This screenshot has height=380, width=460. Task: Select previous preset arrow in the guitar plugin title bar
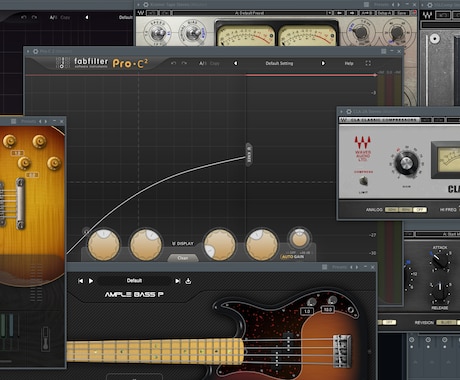pos(40,122)
